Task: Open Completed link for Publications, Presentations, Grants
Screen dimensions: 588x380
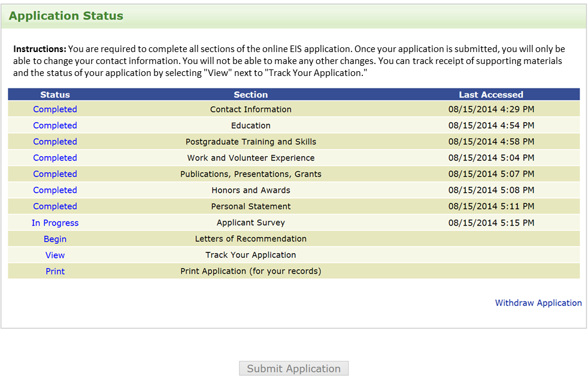Action: point(55,174)
